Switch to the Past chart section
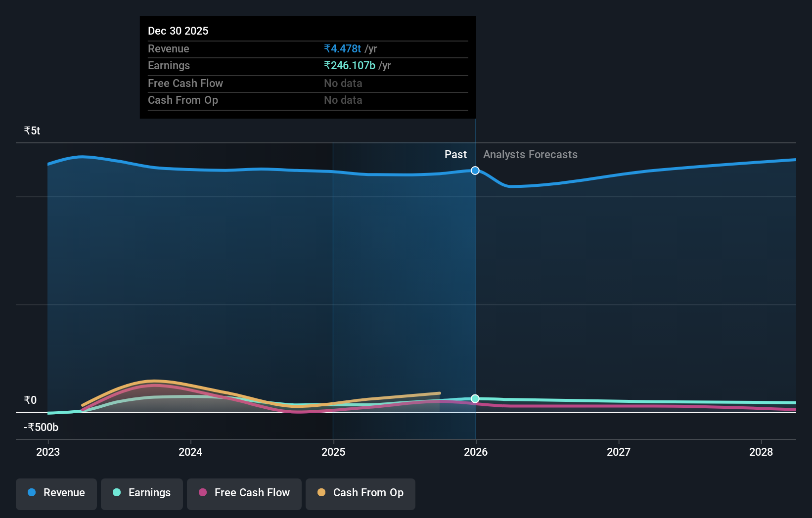812x518 pixels. coord(455,154)
